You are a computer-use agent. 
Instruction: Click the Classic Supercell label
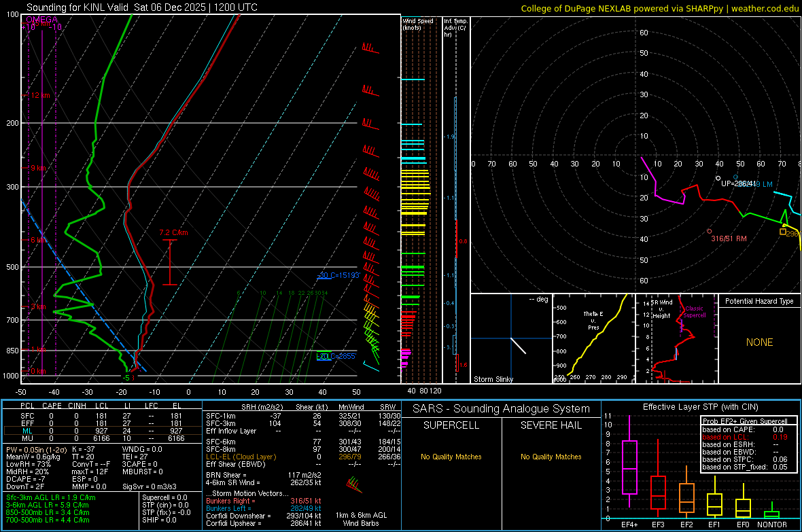(x=694, y=312)
